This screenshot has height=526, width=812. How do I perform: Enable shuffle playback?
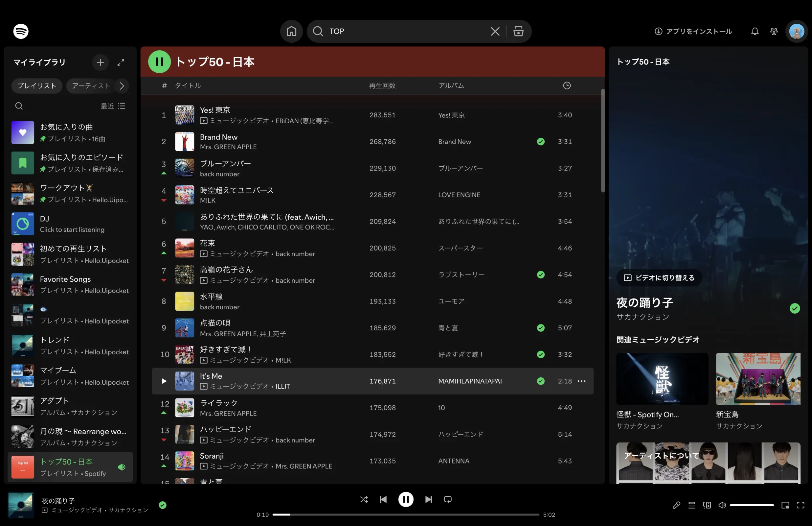(364, 499)
